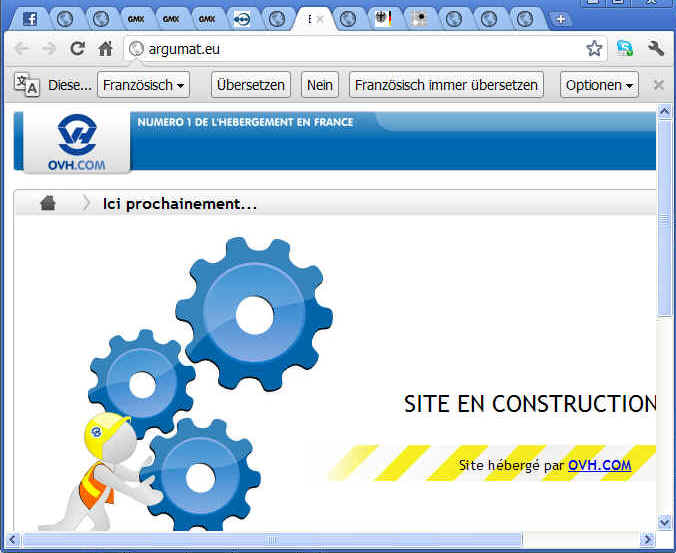Image resolution: width=676 pixels, height=553 pixels.
Task: Follow the OVH.COM hosting link
Action: click(x=599, y=465)
